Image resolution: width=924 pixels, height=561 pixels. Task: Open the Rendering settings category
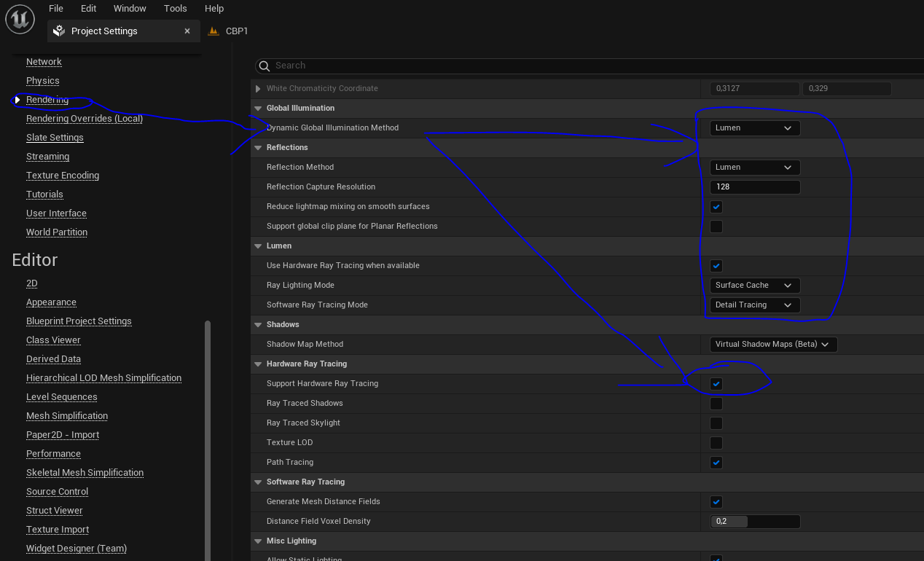tap(47, 100)
